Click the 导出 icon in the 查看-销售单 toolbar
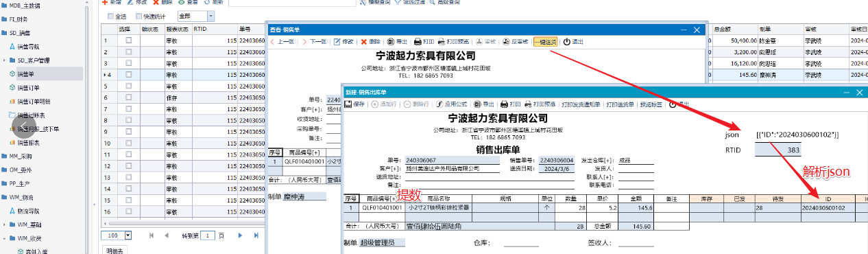Viewport: 868px width, 254px height. point(391,42)
